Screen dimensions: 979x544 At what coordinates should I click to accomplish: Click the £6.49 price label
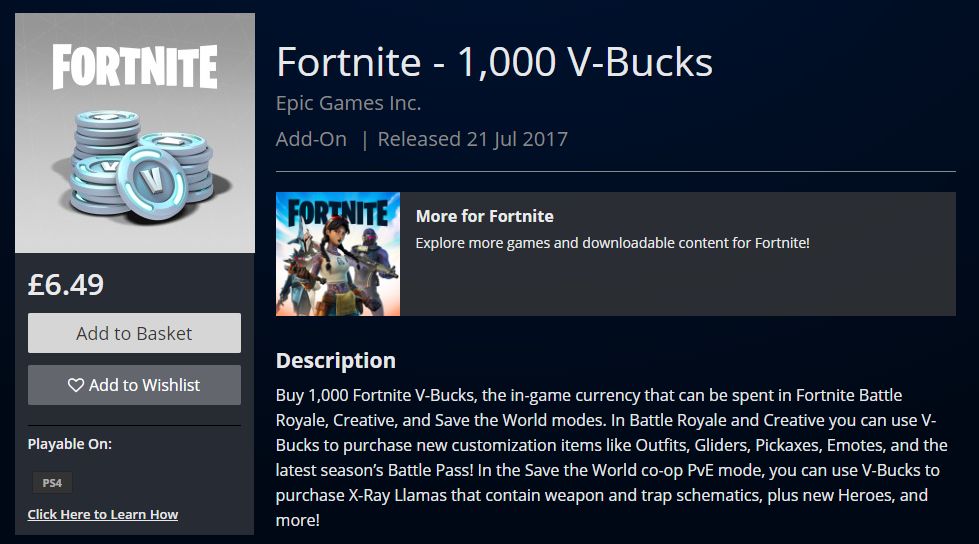point(66,285)
